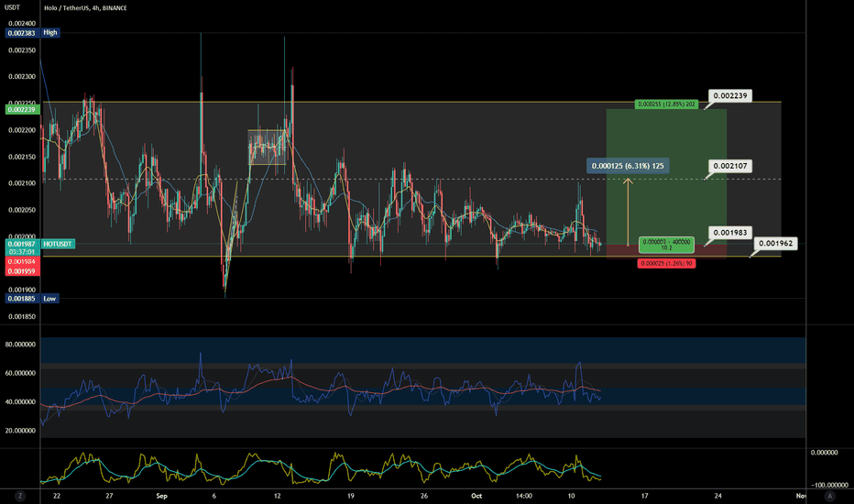Click the 40.000000 RSI scale value
This screenshot has width=854, height=504.
[21, 401]
